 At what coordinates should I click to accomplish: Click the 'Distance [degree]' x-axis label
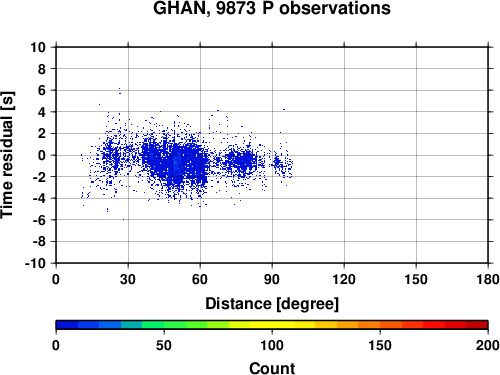[x=272, y=304]
